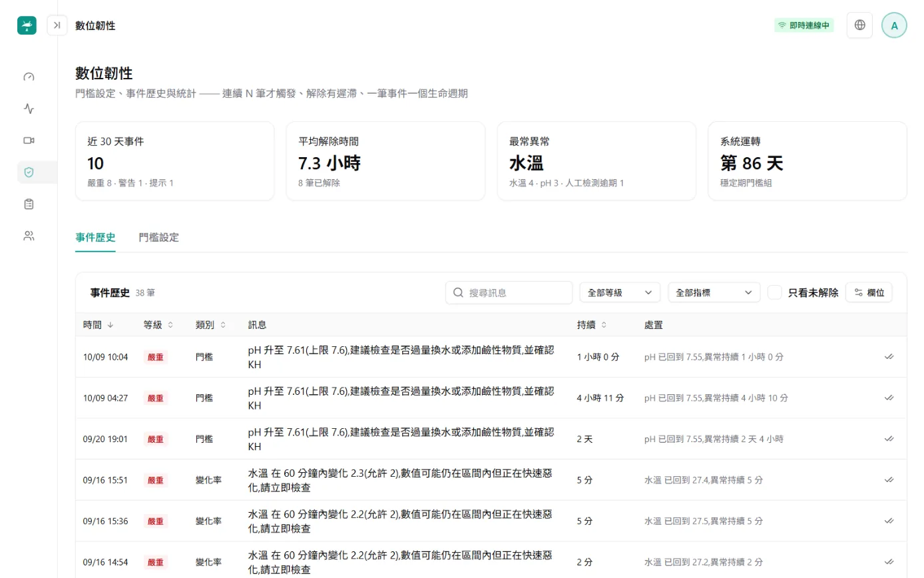Image resolution: width=924 pixels, height=578 pixels.
Task: Click the 即時連線中 status badge
Action: tap(804, 25)
